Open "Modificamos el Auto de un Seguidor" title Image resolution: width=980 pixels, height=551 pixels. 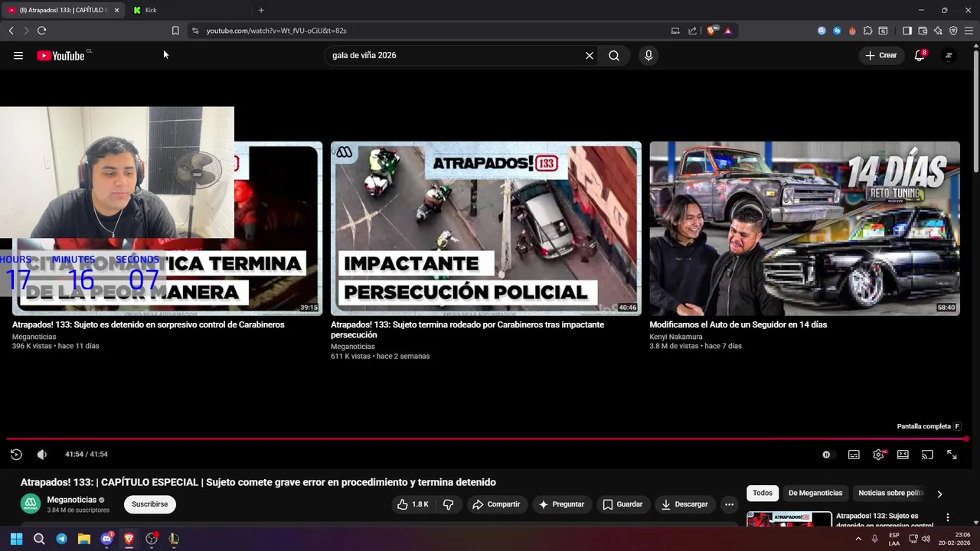(738, 324)
